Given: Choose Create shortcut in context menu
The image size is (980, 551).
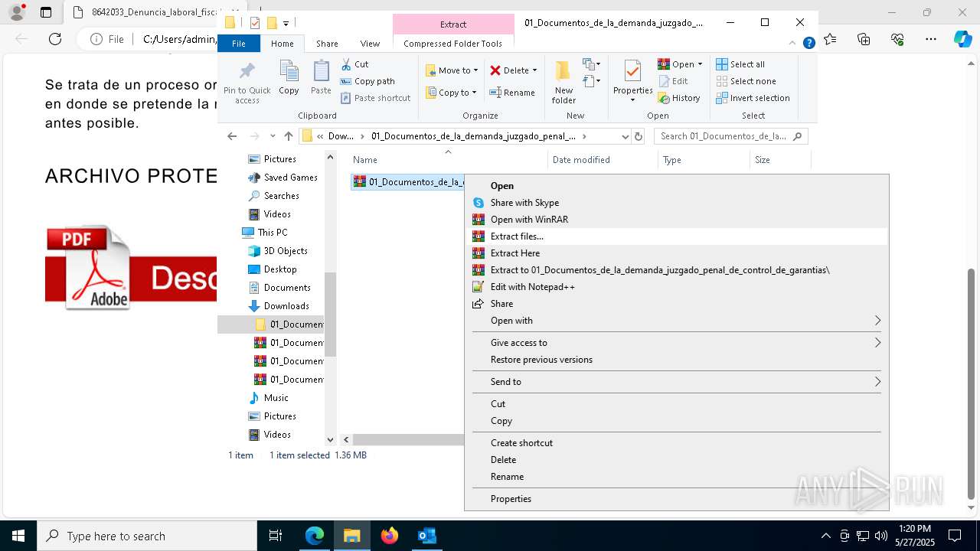Looking at the screenshot, I should coord(676,443).
